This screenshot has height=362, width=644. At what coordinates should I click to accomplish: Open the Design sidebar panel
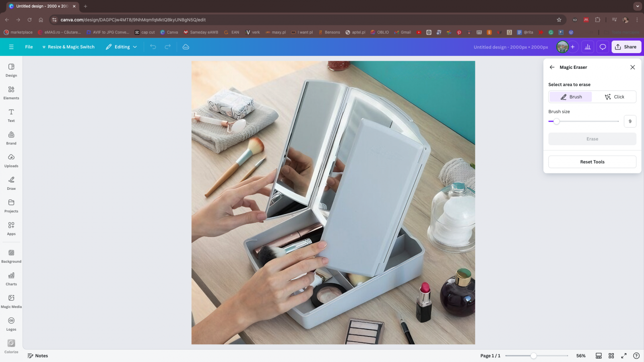coord(11,70)
